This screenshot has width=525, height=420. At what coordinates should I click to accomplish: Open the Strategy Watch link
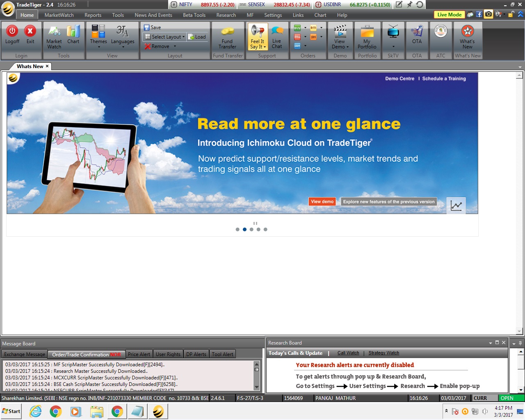click(383, 353)
